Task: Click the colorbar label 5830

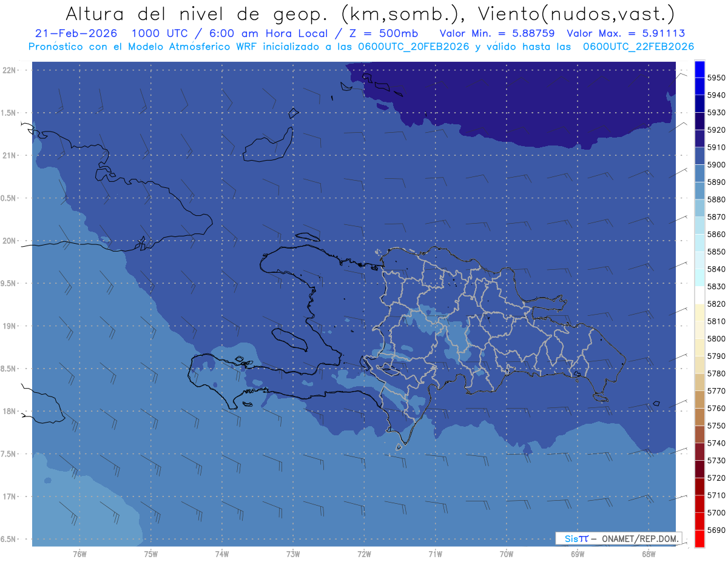Action: pos(716,287)
